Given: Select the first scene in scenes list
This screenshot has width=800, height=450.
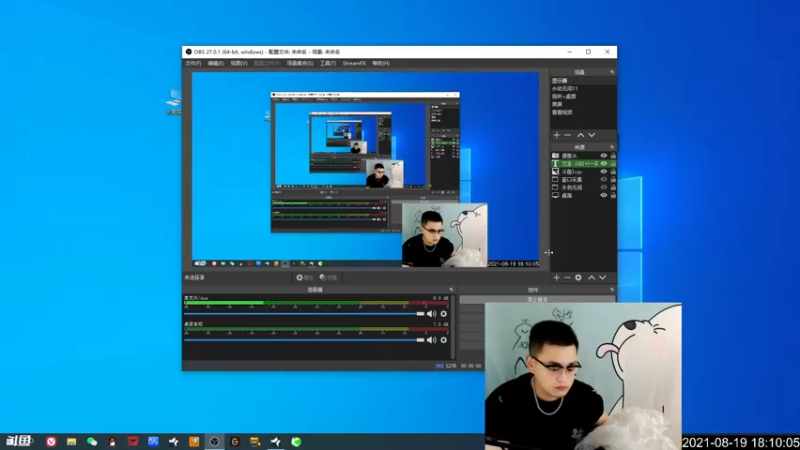Looking at the screenshot, I should (583, 81).
